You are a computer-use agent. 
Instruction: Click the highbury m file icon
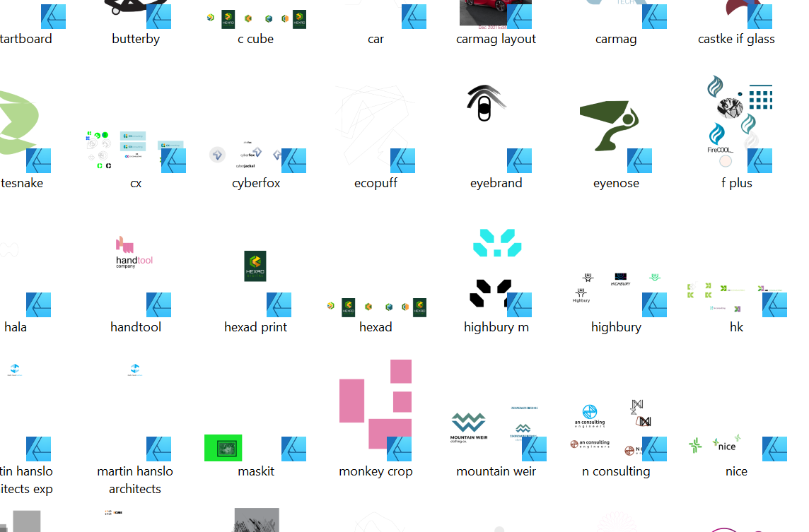click(500, 273)
